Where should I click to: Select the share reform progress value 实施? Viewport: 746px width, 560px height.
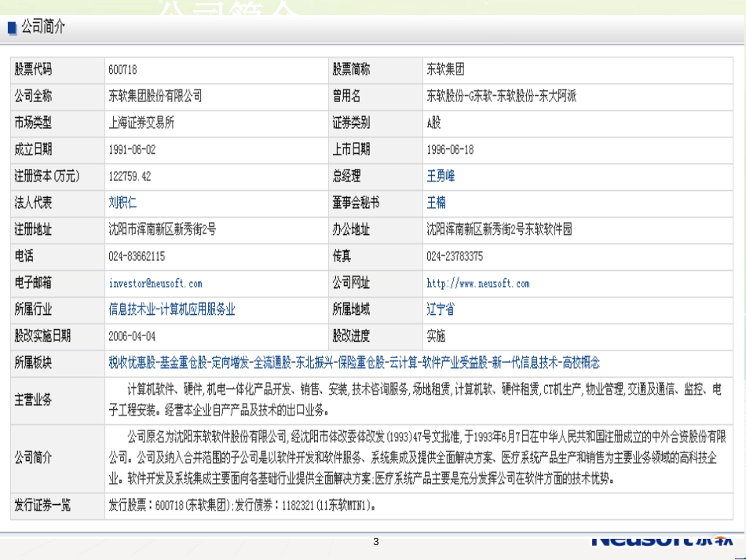[436, 336]
